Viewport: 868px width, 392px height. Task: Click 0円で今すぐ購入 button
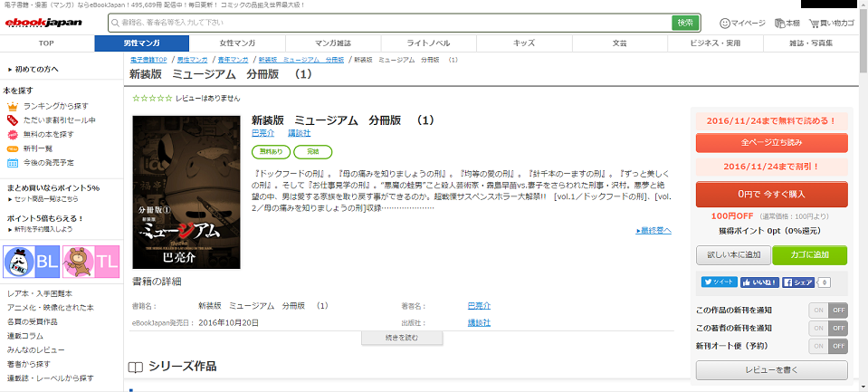pos(772,195)
